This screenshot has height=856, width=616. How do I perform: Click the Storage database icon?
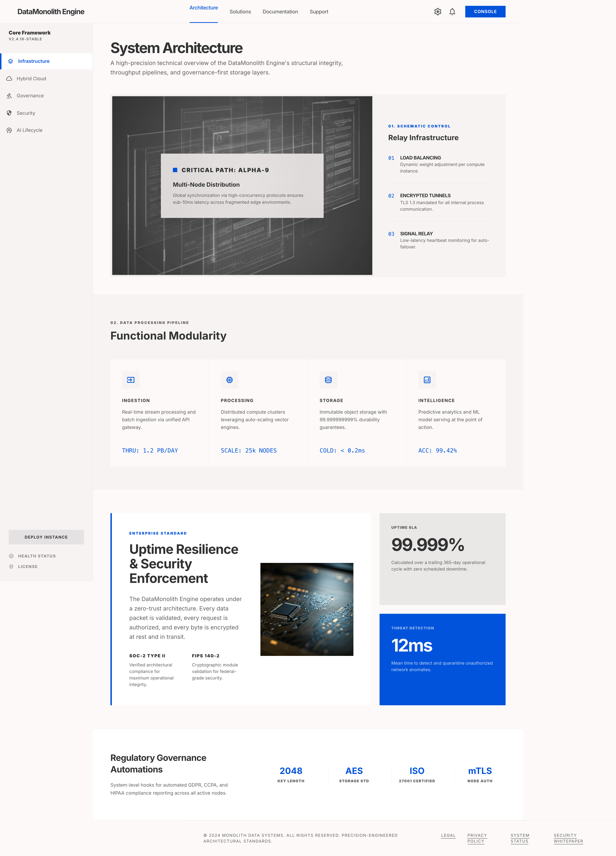pos(328,380)
